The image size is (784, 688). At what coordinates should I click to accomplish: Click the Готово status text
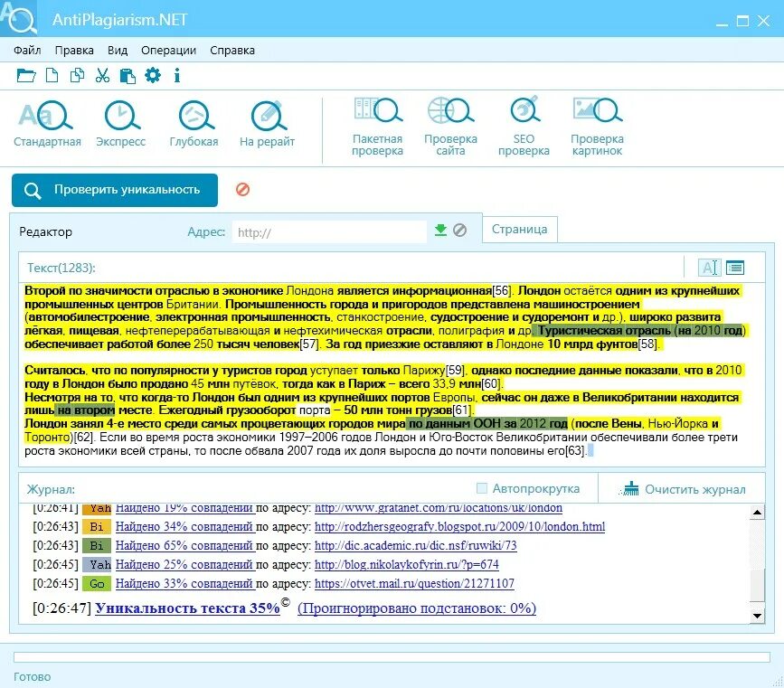(x=32, y=677)
